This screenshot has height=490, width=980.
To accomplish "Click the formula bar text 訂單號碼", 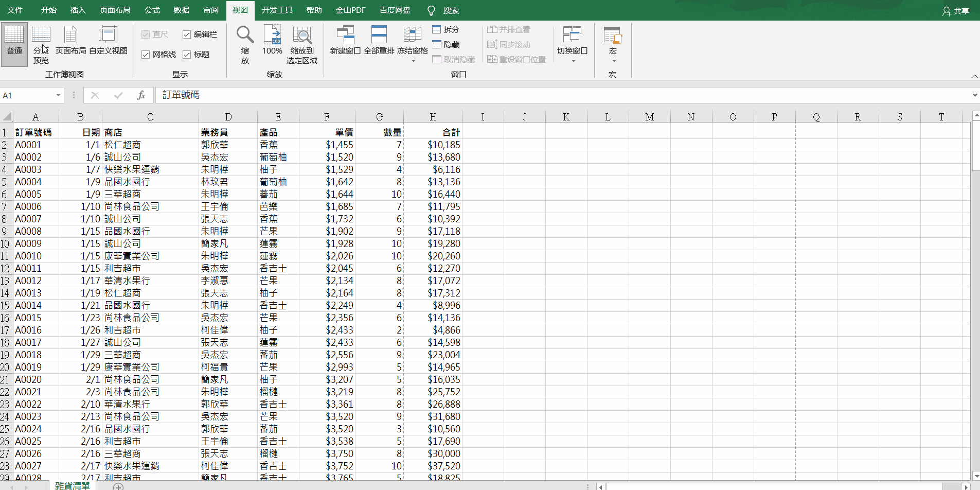I will click(181, 95).
